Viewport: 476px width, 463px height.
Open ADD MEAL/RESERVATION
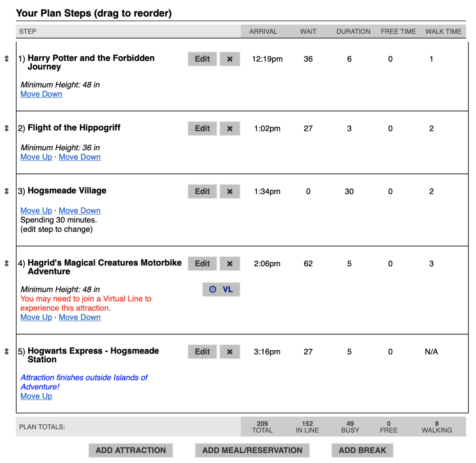[x=252, y=450]
